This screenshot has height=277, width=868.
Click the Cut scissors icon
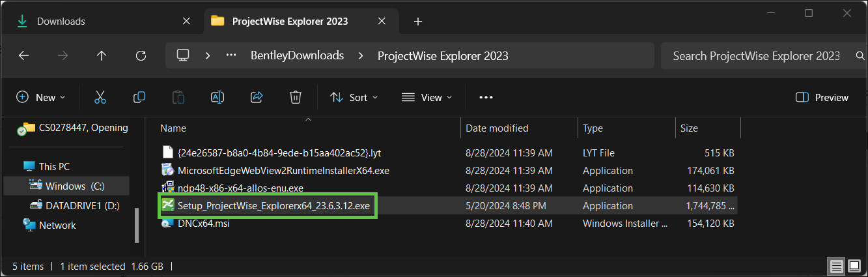100,97
